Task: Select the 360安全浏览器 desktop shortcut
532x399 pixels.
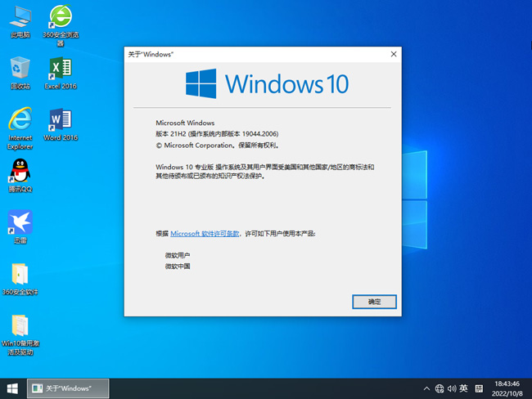Action: pos(61,25)
